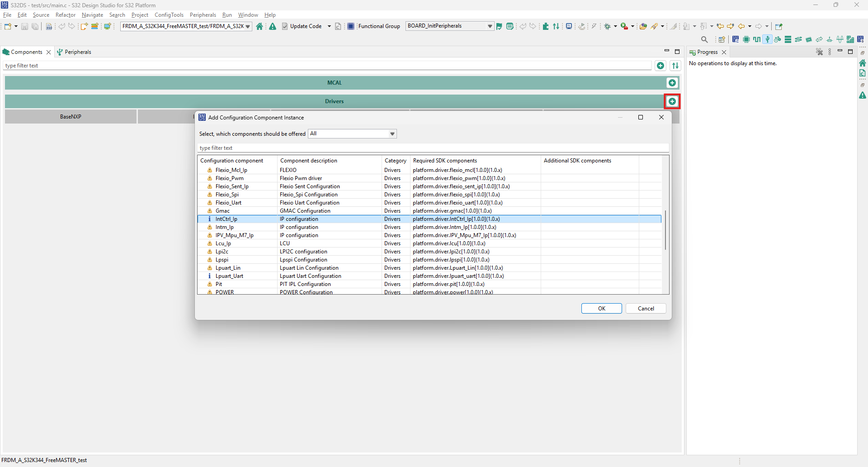Click the add component plus beside filter
Screen dimensions: 868x467
[x=660, y=66]
